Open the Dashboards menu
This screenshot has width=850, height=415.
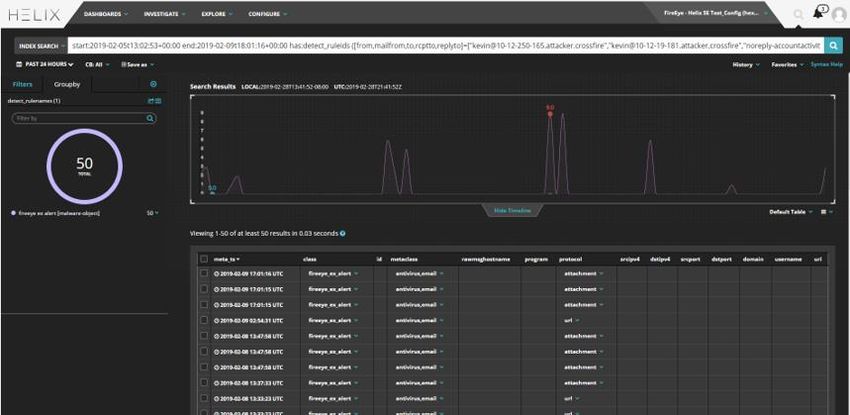tap(106, 14)
